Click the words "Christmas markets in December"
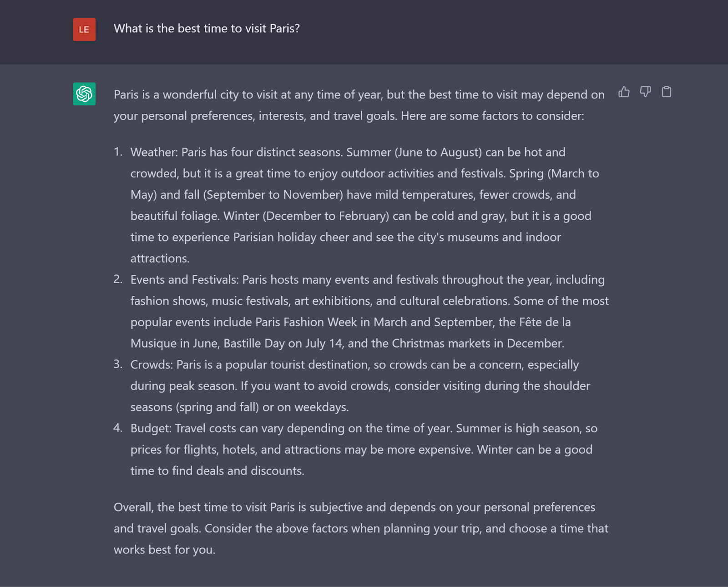This screenshot has height=587, width=728. (x=478, y=344)
